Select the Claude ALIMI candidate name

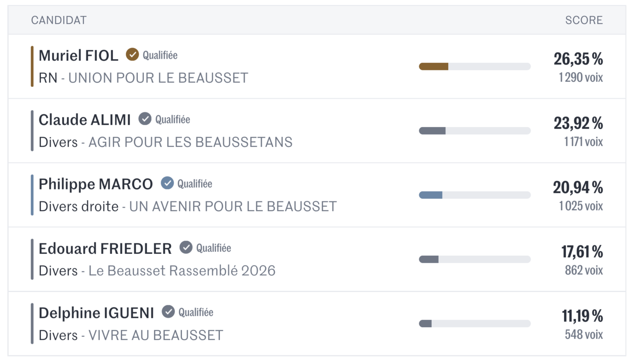pos(85,120)
